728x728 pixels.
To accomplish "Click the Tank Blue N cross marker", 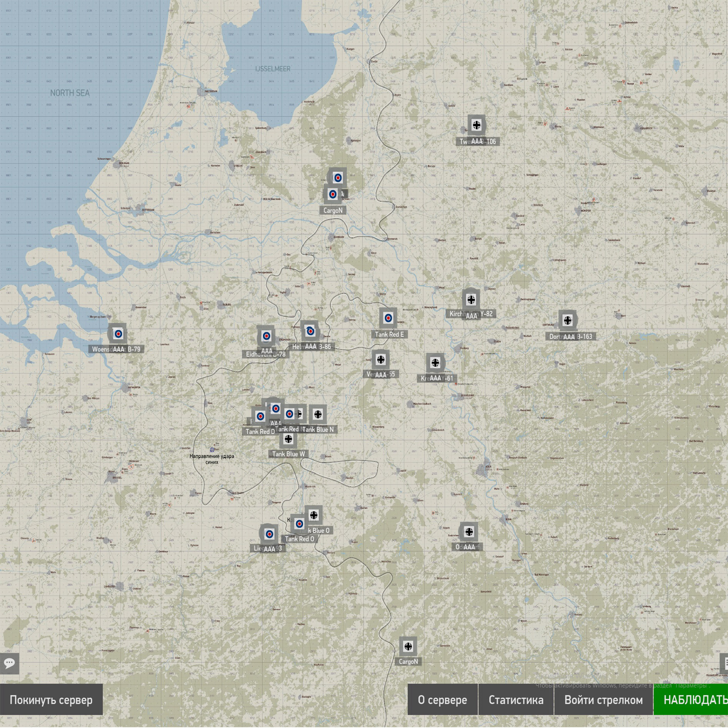I will click(318, 414).
